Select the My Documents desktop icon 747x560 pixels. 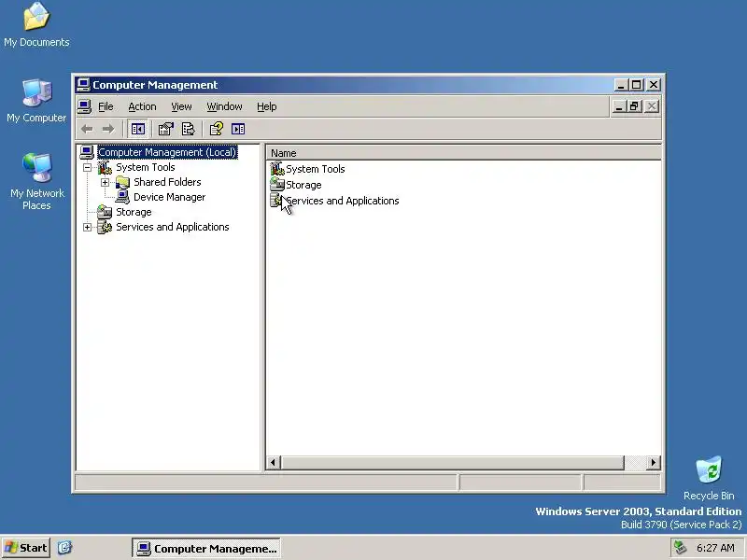point(36,24)
